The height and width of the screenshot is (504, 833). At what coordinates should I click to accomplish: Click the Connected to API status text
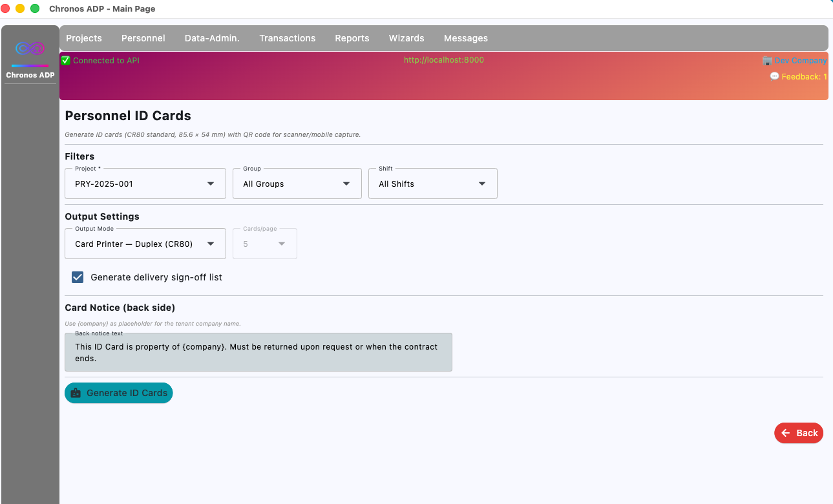(x=106, y=61)
